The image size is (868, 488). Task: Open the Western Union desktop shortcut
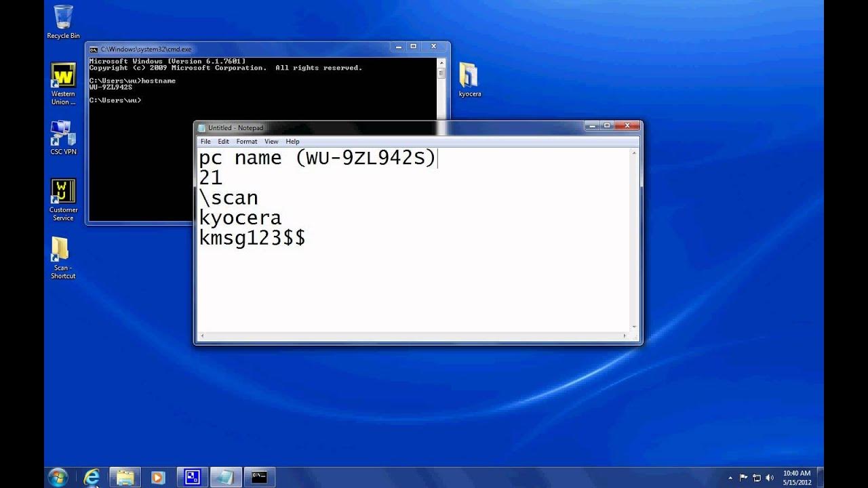coord(63,84)
